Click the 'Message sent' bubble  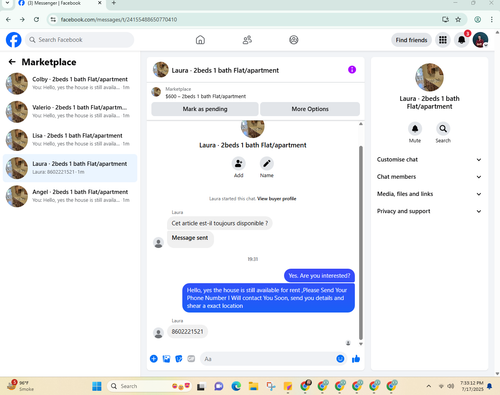(190, 238)
